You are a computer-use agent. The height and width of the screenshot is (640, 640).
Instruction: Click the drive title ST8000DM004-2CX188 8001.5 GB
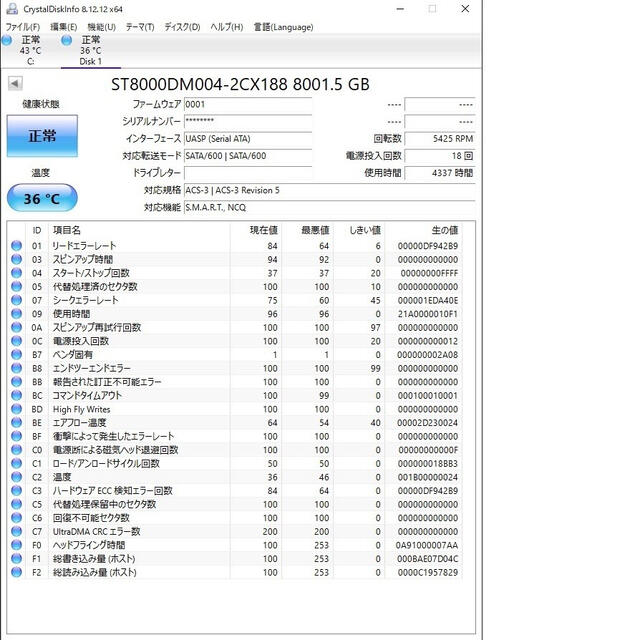tap(240, 84)
